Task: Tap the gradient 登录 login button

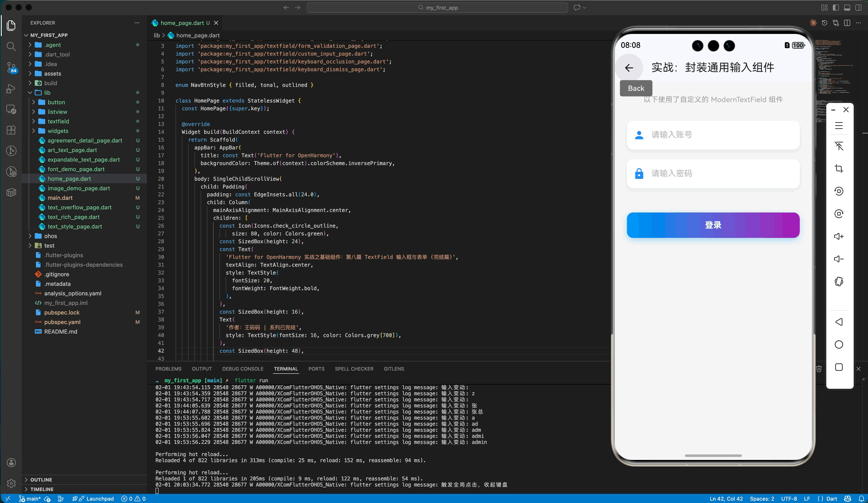Action: tap(712, 225)
